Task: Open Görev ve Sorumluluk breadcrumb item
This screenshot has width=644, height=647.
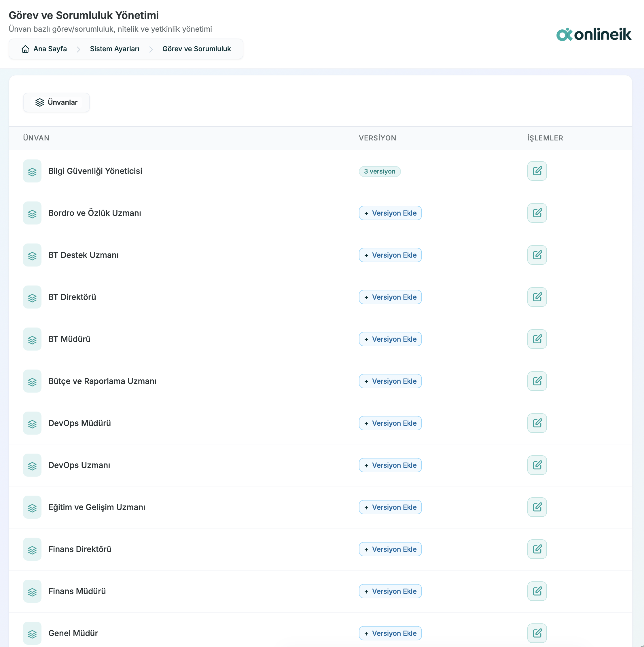Action: point(197,49)
